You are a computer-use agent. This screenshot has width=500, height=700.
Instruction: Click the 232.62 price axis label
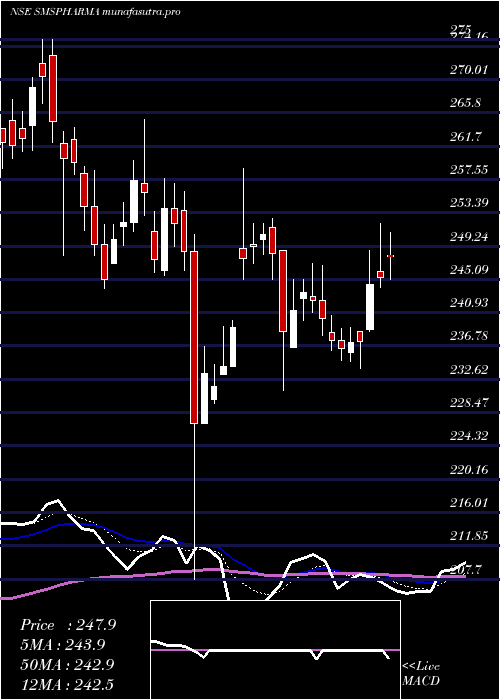(x=469, y=370)
